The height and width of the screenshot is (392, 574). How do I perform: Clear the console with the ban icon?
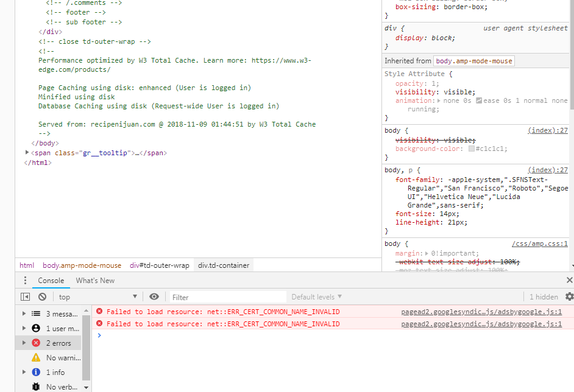point(43,297)
